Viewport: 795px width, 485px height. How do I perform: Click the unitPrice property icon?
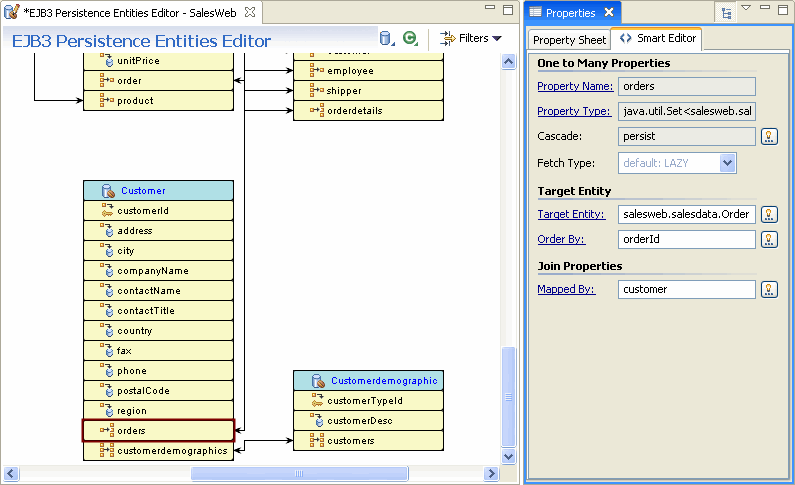coord(107,60)
